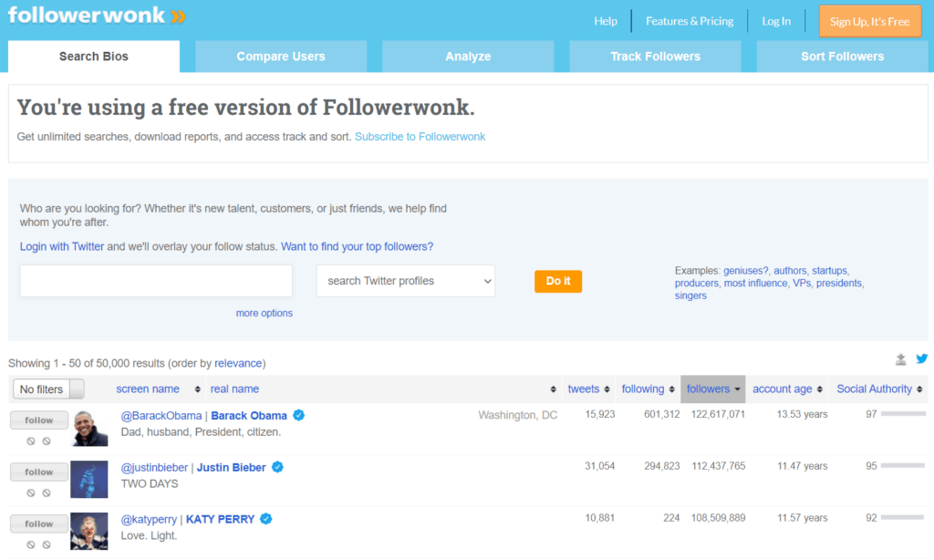The height and width of the screenshot is (560, 934).
Task: Open the search Twitter profiles dropdown
Action: (x=405, y=281)
